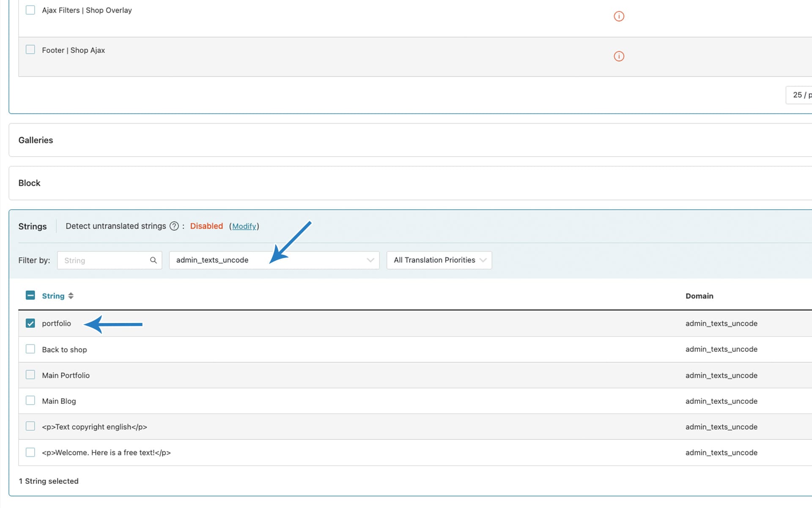The width and height of the screenshot is (812, 508).
Task: Click the String column sort arrows
Action: (x=71, y=296)
